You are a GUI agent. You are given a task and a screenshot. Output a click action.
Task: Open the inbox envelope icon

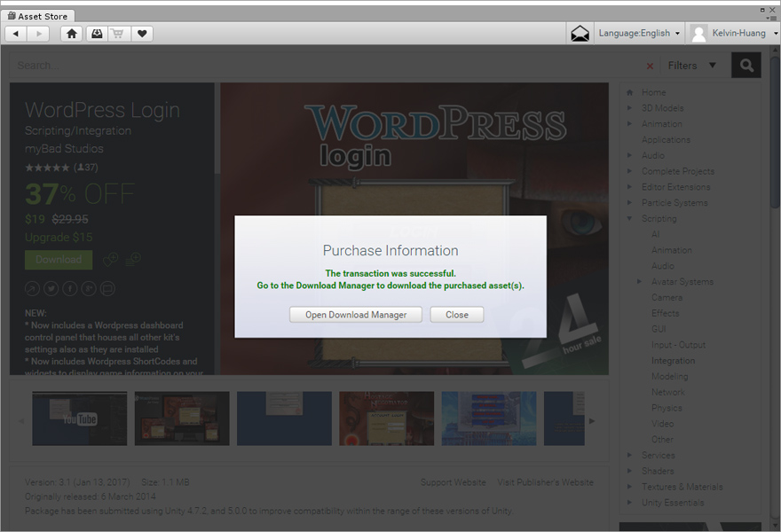pyautogui.click(x=580, y=34)
